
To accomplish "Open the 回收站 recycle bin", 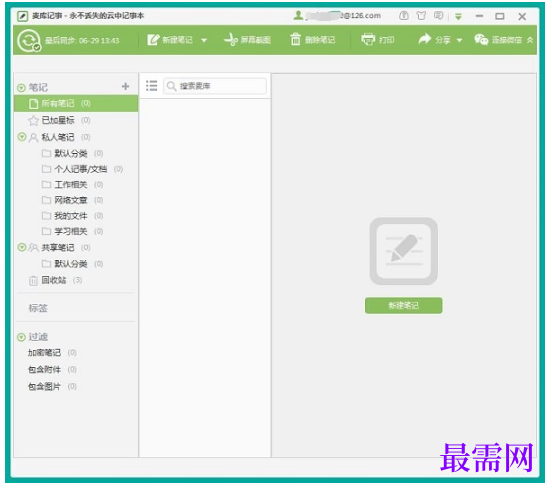I will click(x=54, y=280).
